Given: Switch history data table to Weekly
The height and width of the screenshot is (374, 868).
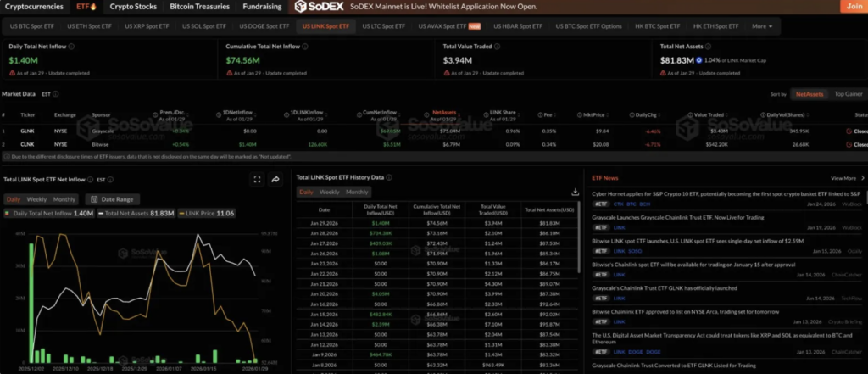Looking at the screenshot, I should 330,192.
